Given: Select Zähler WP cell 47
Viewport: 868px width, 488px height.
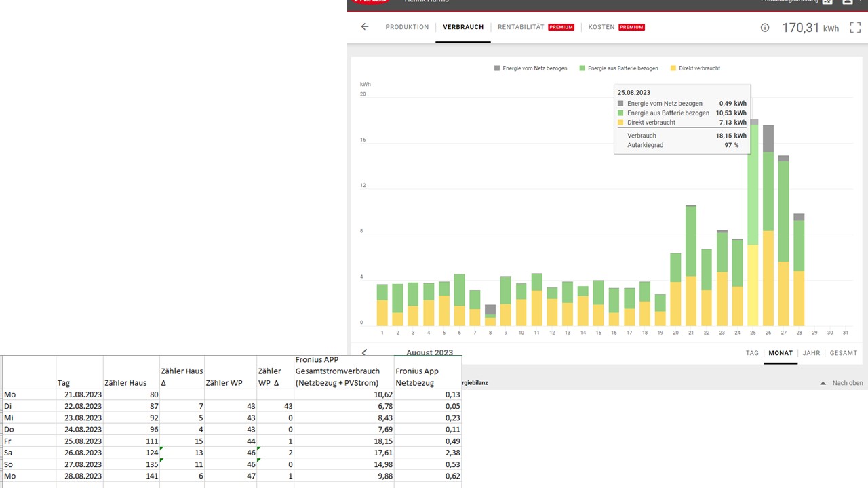Looking at the screenshot, I should 230,476.
